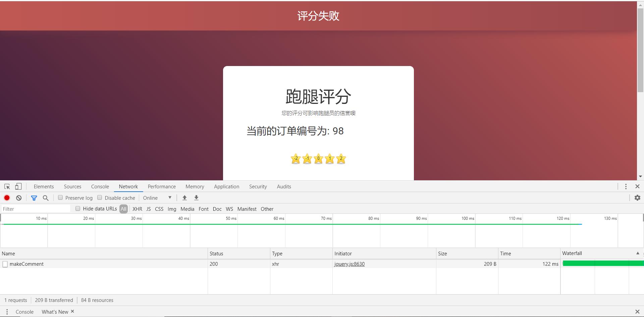Enable Preserve log checkbox
This screenshot has width=644, height=317.
[x=60, y=198]
